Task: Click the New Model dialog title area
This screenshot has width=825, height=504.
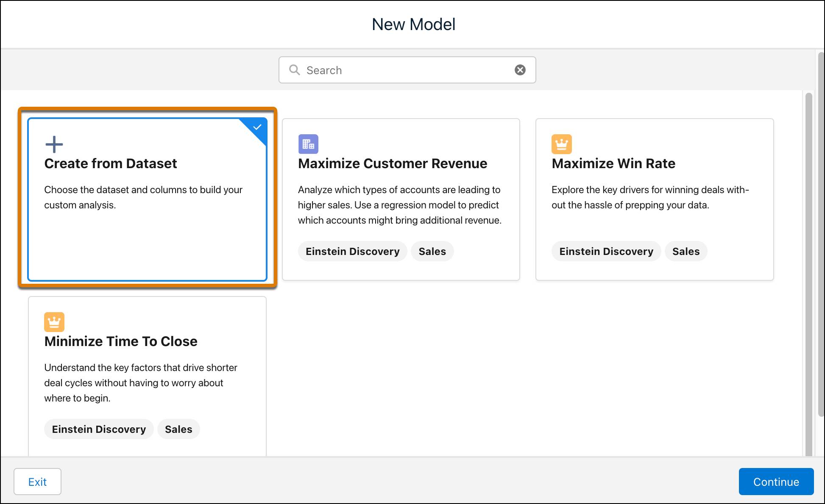Action: click(x=412, y=24)
